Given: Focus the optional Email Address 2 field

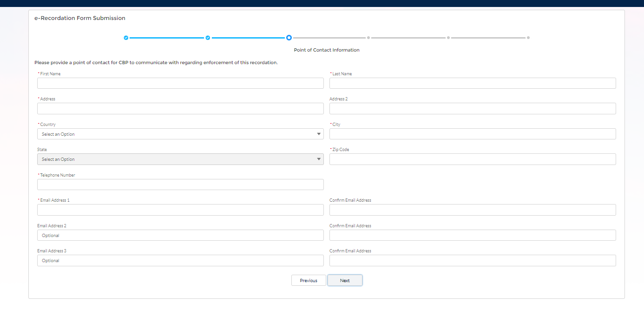Looking at the screenshot, I should [x=180, y=235].
